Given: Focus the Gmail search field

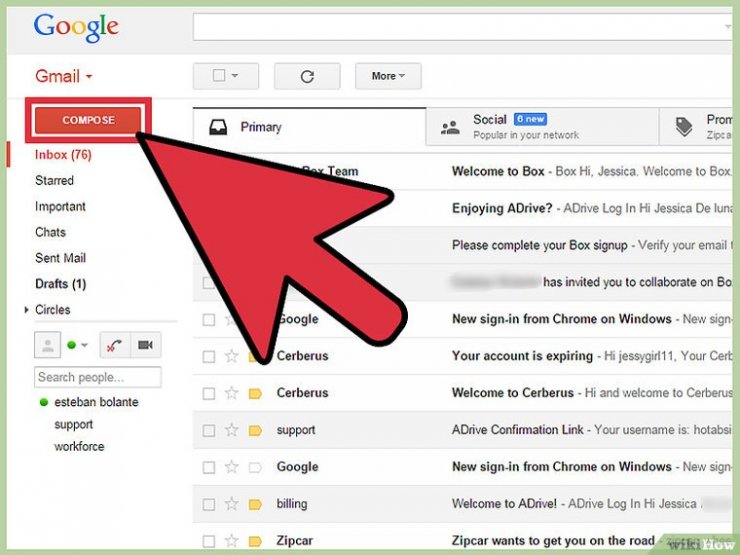Looking at the screenshot, I should pyautogui.click(x=462, y=27).
